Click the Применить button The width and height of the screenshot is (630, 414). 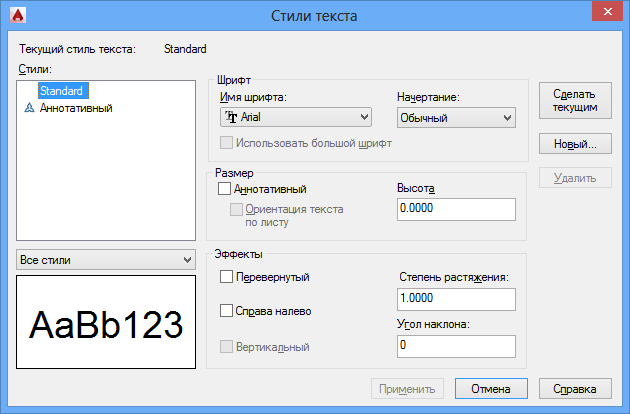(x=407, y=389)
